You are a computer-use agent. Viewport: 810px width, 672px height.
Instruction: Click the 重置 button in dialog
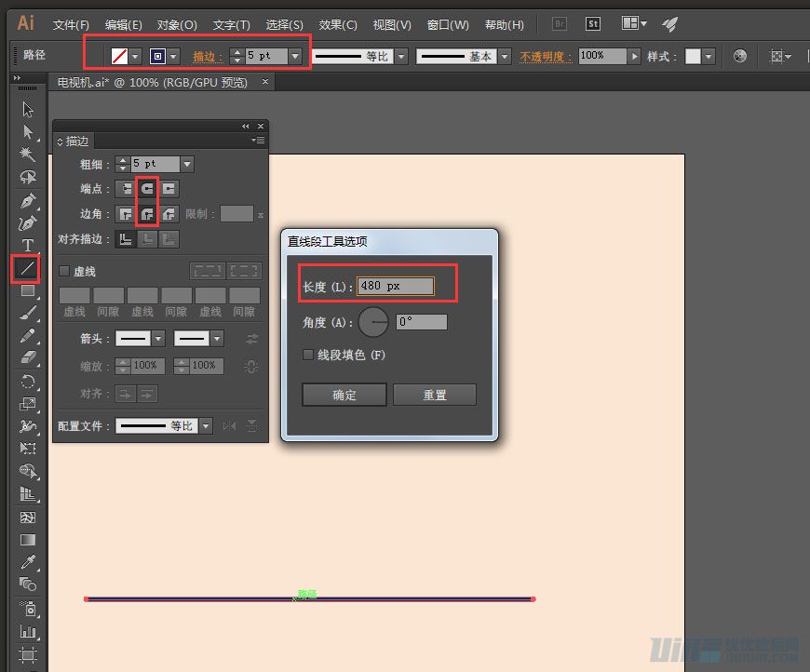(435, 395)
